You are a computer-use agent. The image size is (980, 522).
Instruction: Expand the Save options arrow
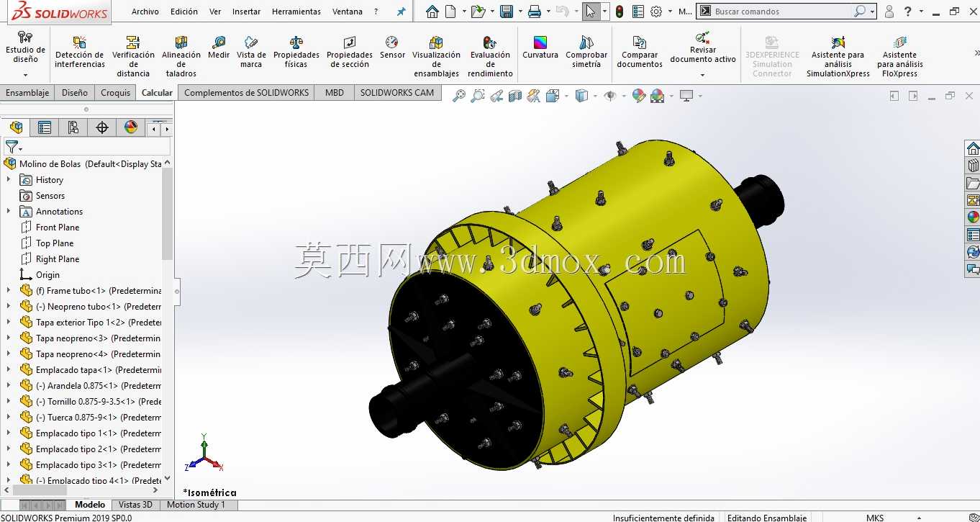(520, 12)
